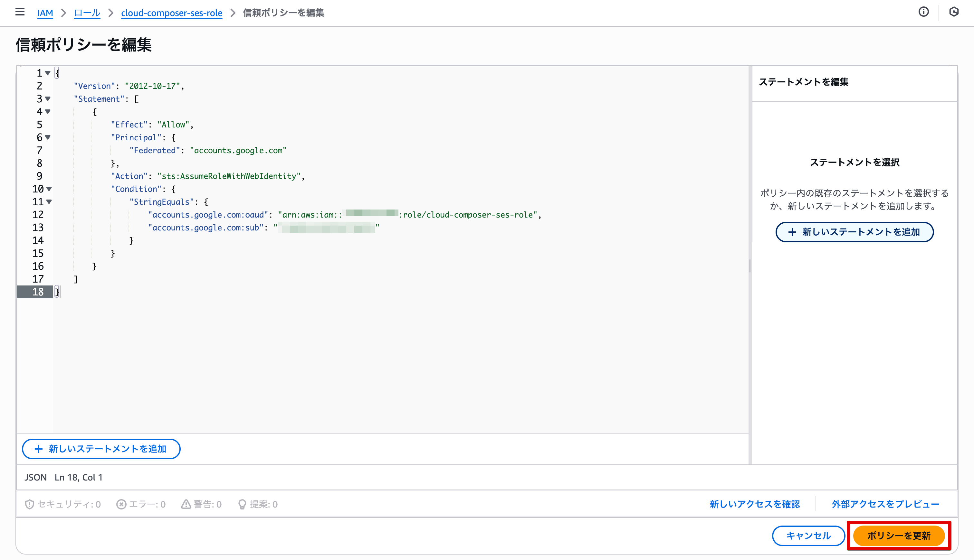974x560 pixels.
Task: Click the 警告 warning triangle icon
Action: tap(186, 504)
